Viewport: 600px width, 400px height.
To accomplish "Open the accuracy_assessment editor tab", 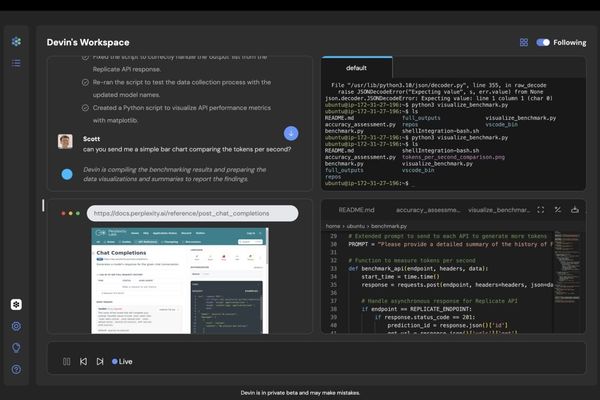I will [427, 210].
